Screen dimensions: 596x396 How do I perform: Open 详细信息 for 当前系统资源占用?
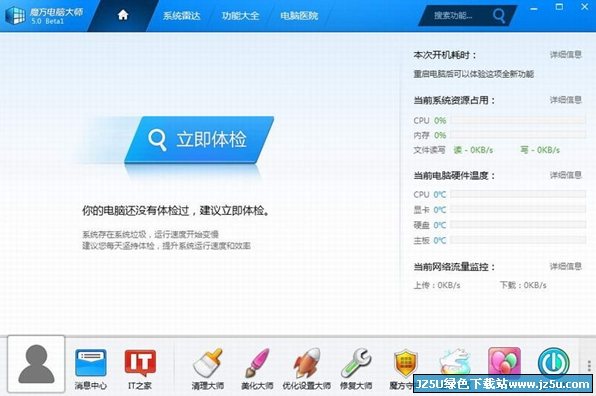pyautogui.click(x=566, y=100)
